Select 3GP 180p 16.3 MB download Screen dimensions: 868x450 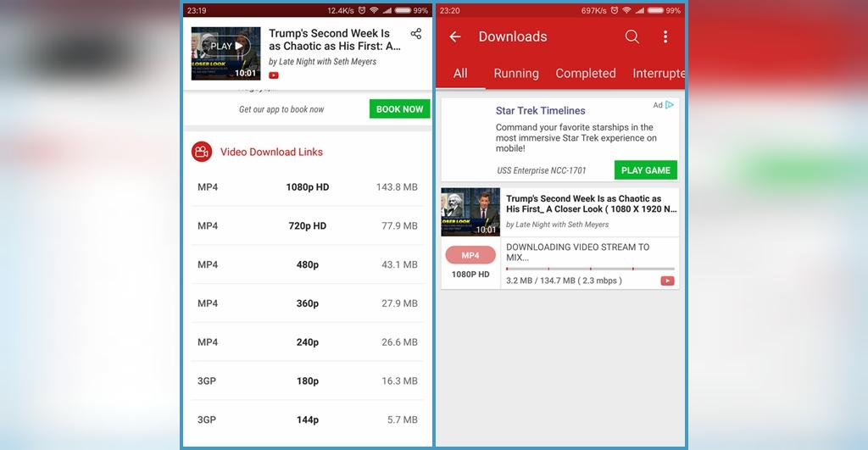307,381
